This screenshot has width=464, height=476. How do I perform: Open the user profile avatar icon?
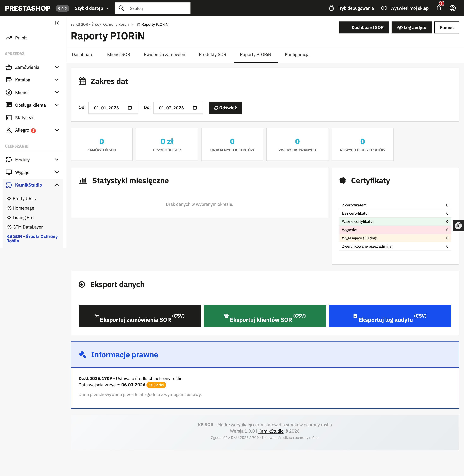(x=452, y=8)
